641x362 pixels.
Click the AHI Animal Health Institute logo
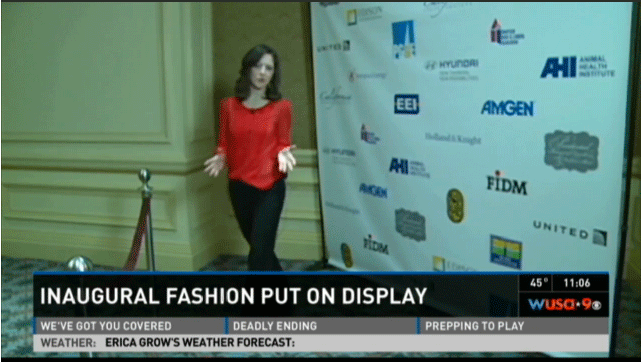click(x=577, y=67)
